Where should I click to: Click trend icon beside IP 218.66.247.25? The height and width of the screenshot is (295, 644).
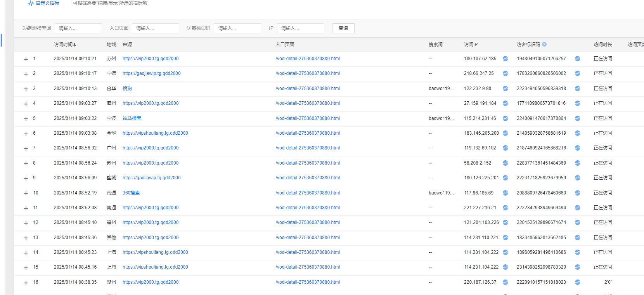[506, 73]
